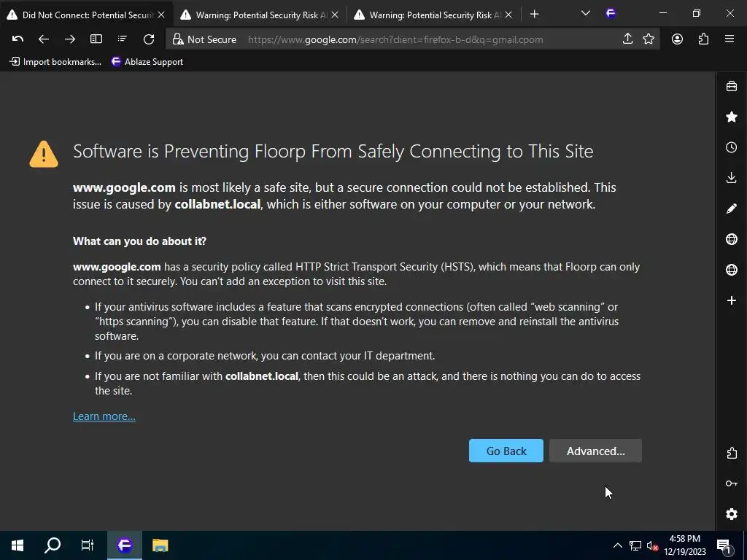The height and width of the screenshot is (560, 747).
Task: Open the tab list toolbar icon
Action: [123, 39]
